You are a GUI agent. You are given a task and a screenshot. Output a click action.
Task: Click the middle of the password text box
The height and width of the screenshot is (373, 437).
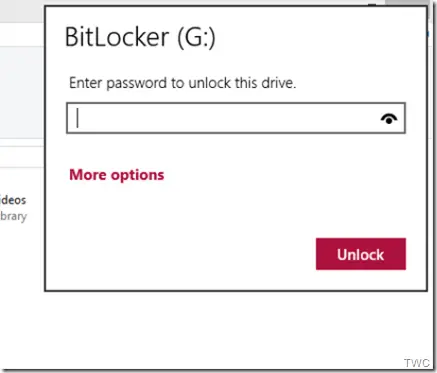coord(236,118)
